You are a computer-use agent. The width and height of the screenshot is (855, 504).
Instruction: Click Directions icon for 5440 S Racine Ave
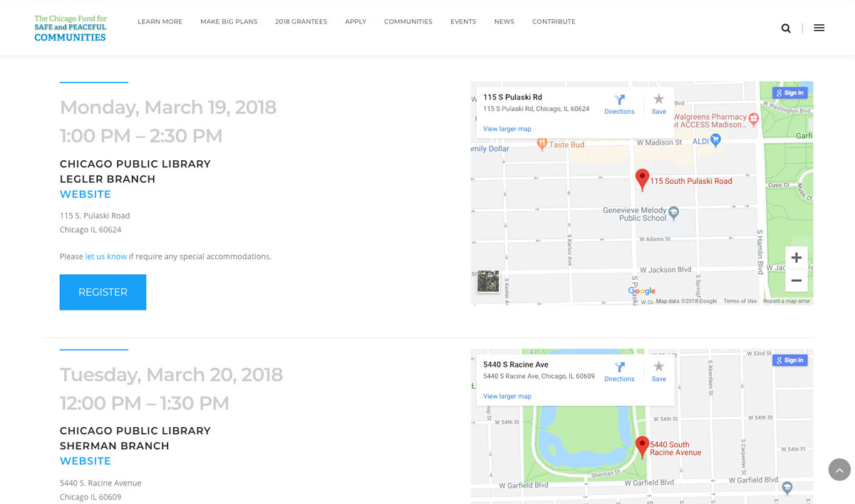619,371
